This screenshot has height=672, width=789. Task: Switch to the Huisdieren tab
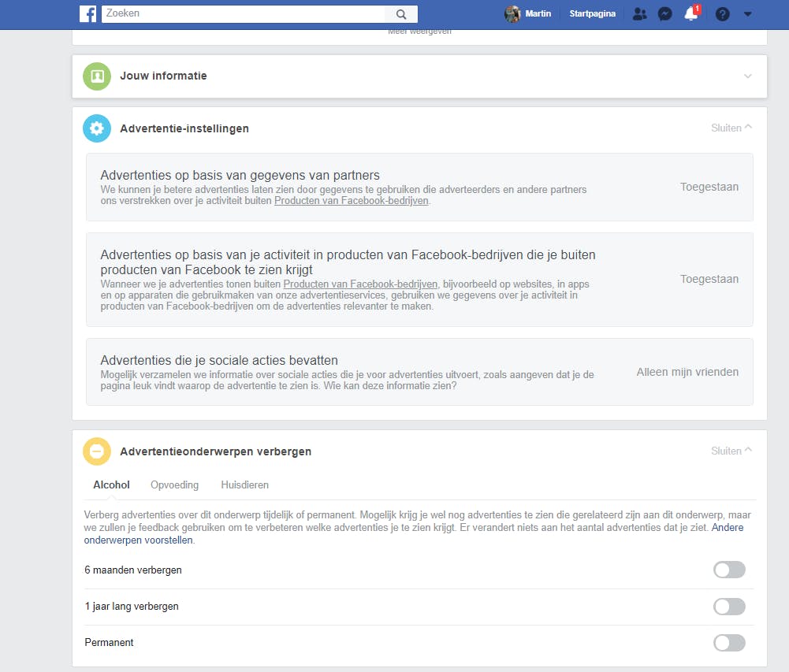pos(244,485)
